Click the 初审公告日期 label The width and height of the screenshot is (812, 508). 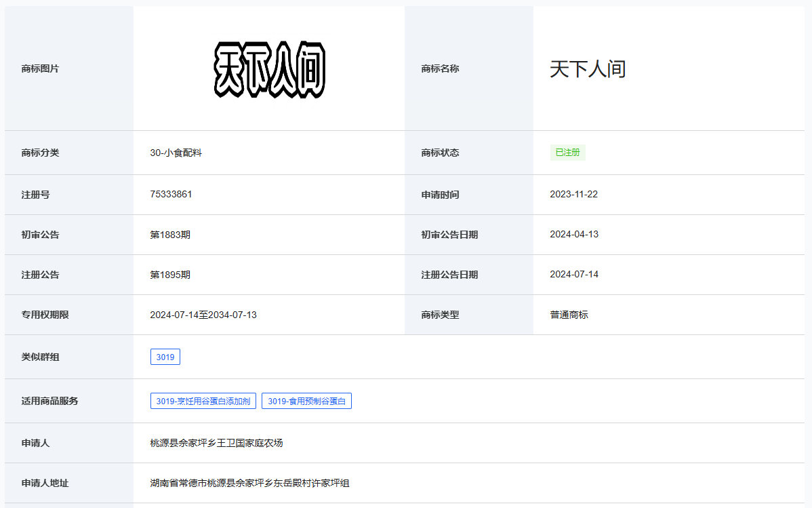pos(449,235)
